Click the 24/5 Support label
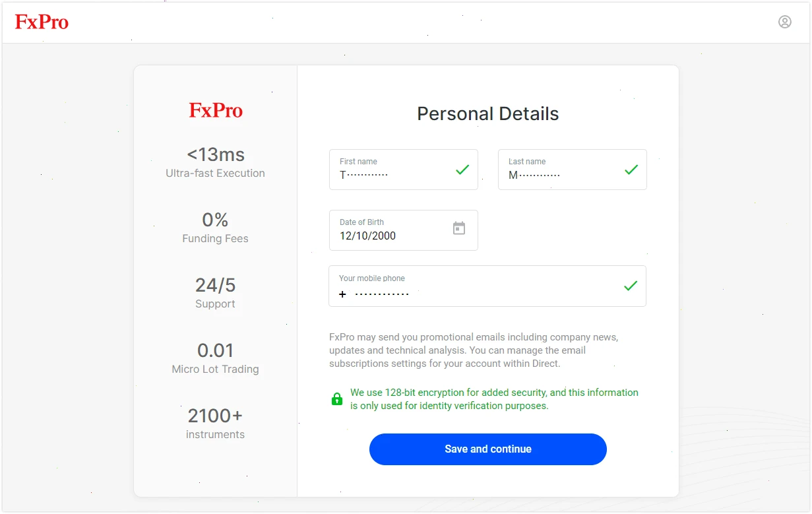The width and height of the screenshot is (812, 514). [x=215, y=294]
